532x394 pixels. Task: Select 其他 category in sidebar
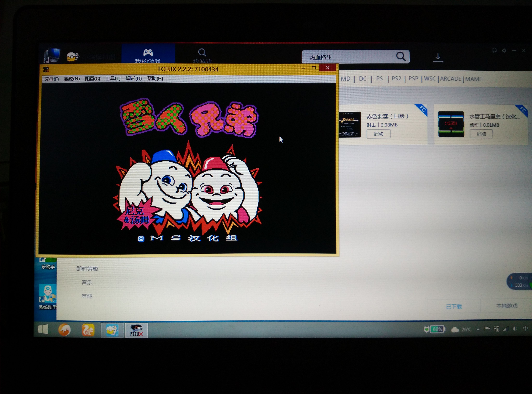click(x=87, y=296)
